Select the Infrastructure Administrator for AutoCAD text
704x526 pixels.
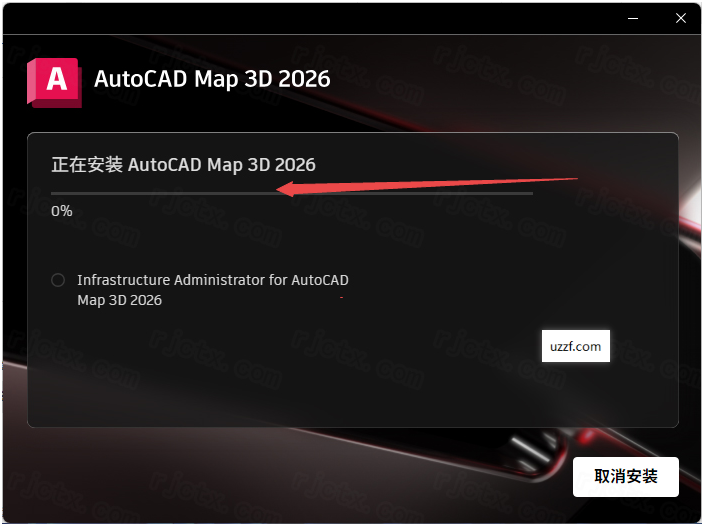(212, 280)
